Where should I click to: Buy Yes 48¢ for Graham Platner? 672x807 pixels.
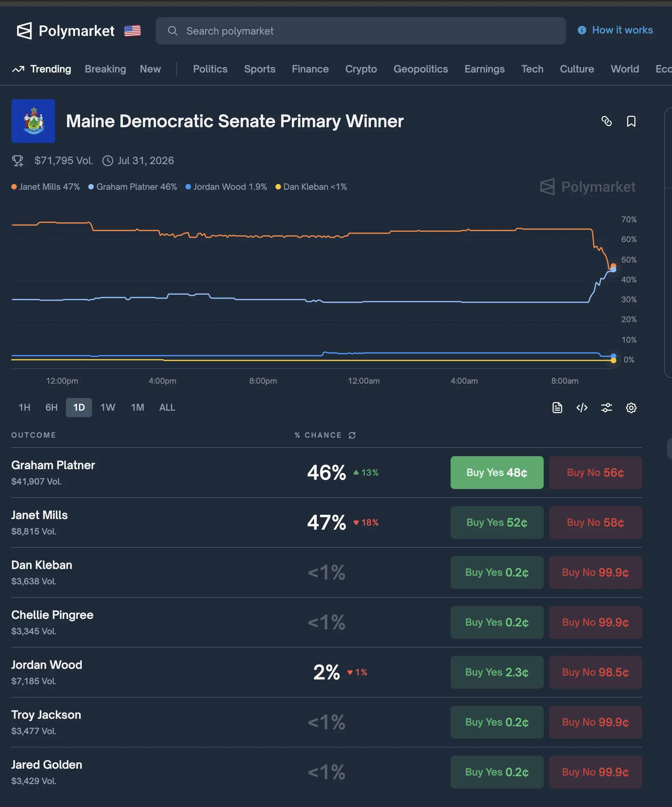(497, 473)
